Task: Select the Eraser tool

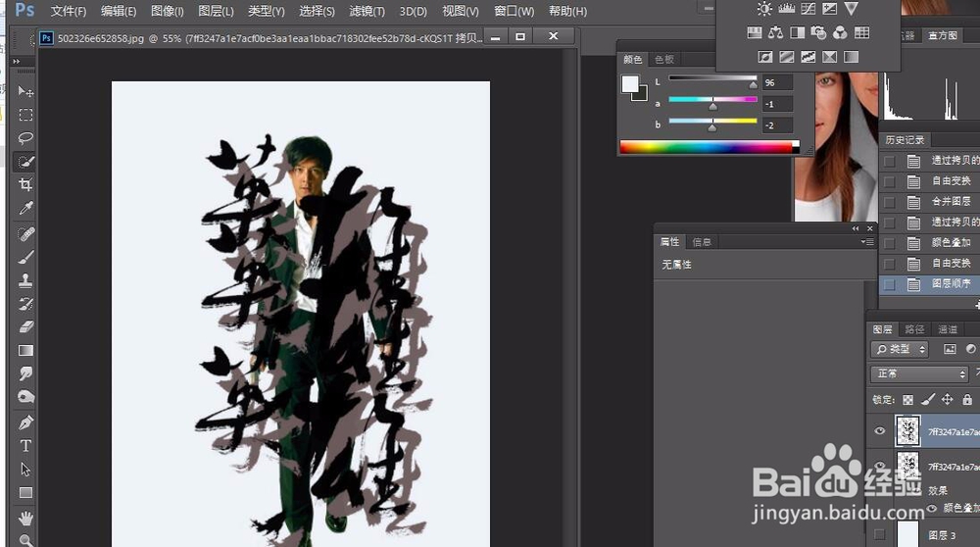Action: tap(25, 327)
